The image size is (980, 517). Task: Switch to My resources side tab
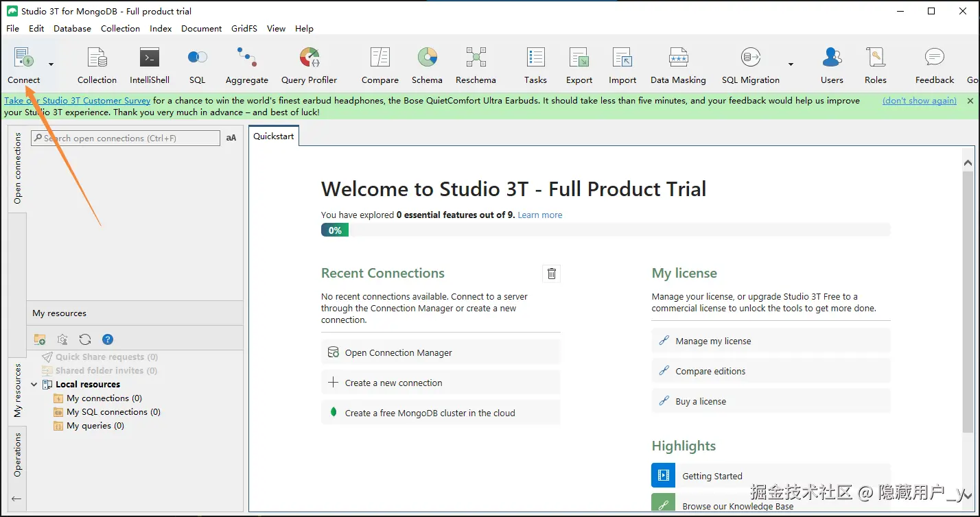[17, 391]
